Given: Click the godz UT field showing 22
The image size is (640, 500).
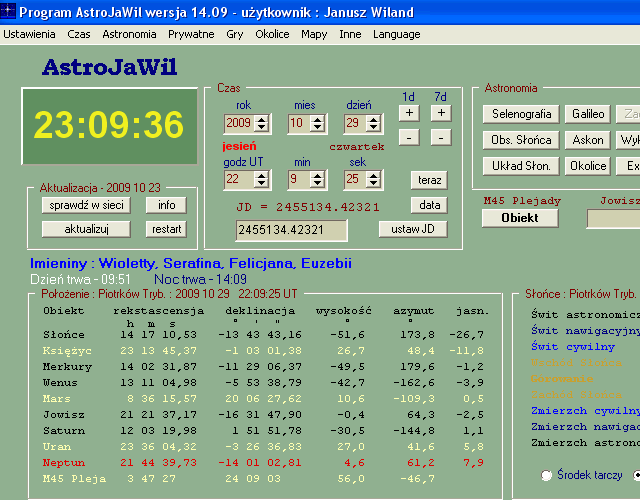Looking at the screenshot, I should [x=239, y=179].
